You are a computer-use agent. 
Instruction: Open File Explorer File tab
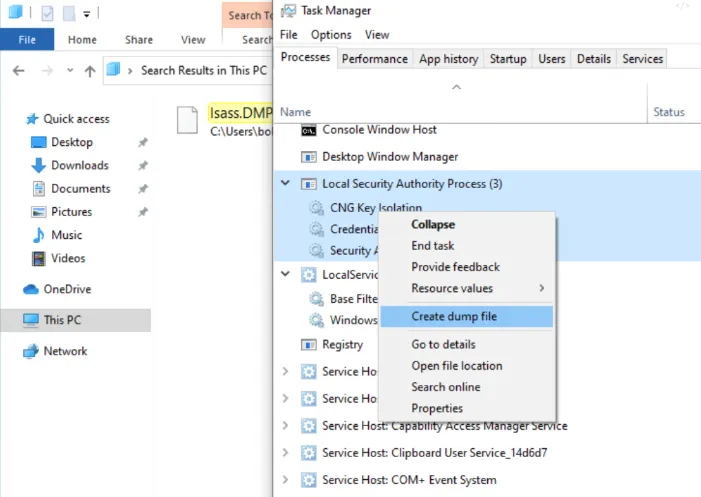(27, 39)
